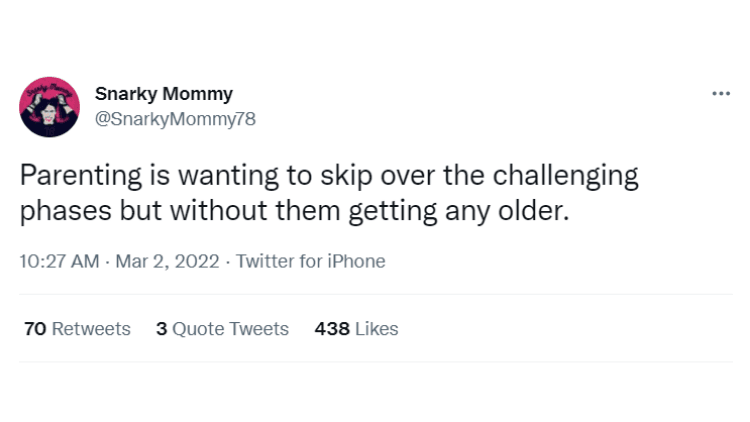Click the tweet text starting with Parenting
Viewport: 750px width, 422px height.
click(329, 193)
